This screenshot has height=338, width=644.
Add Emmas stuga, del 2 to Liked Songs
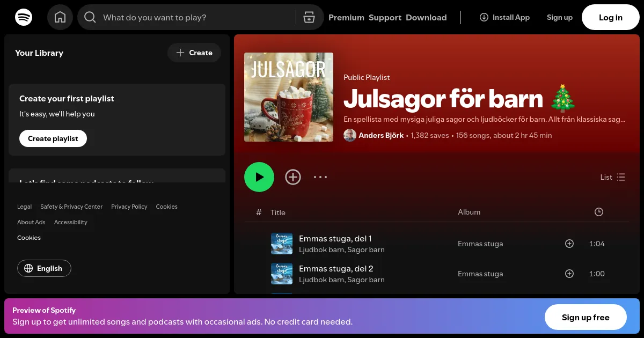coord(569,274)
